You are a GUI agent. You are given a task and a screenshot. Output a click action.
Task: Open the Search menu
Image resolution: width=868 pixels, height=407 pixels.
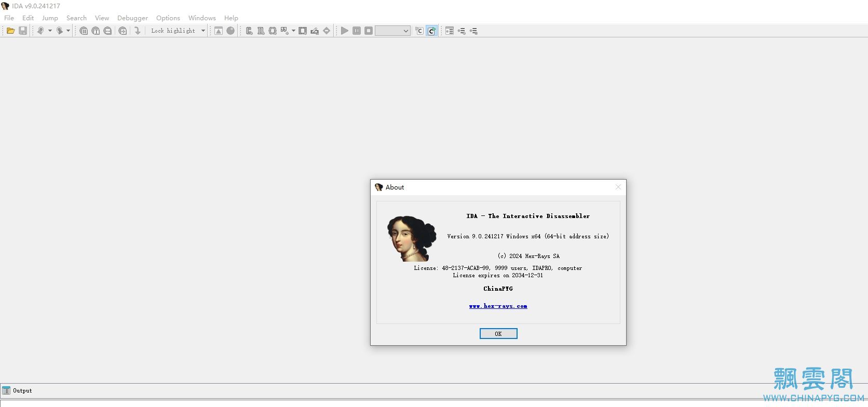(76, 18)
